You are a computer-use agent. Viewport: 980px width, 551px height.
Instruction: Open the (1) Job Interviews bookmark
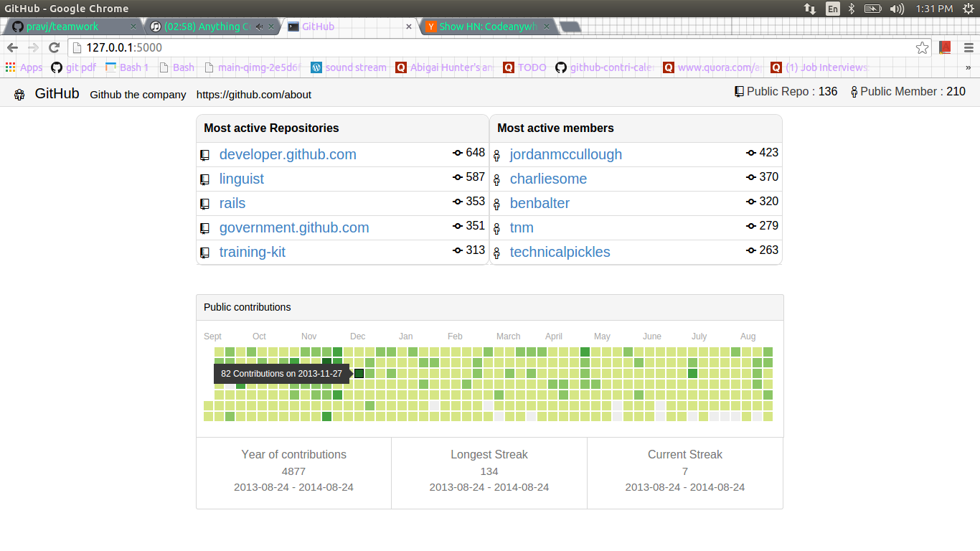pyautogui.click(x=819, y=67)
